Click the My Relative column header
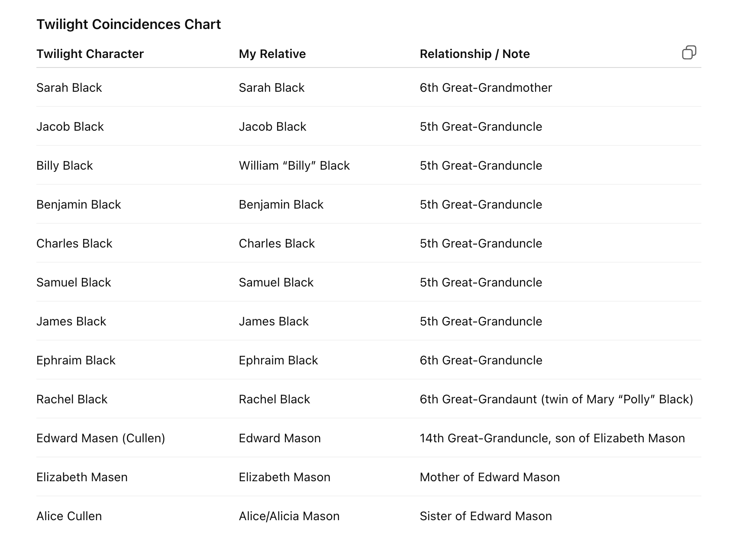This screenshot has height=560, width=736. (x=272, y=54)
